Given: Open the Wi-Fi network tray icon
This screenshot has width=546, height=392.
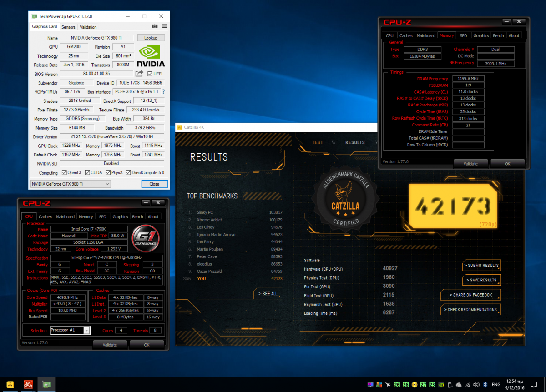Looking at the screenshot, I should (x=468, y=385).
